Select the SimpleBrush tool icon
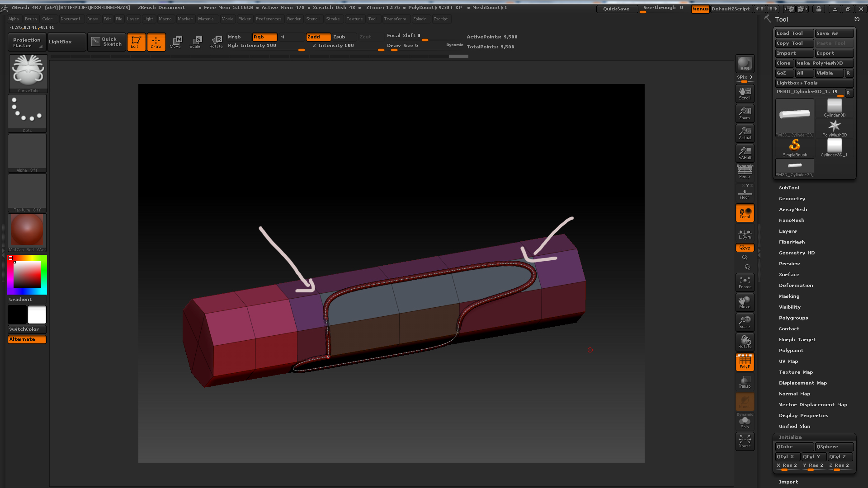Screen dimensions: 868x488 794,147
